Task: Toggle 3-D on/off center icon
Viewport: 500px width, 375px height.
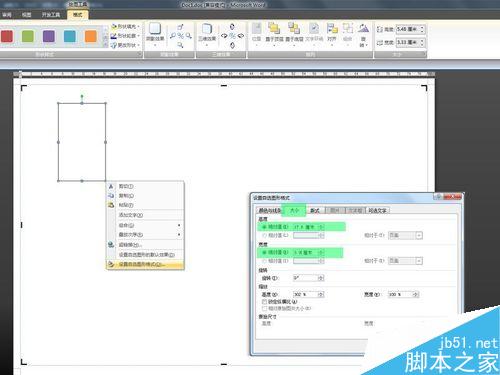Action: coord(232,36)
